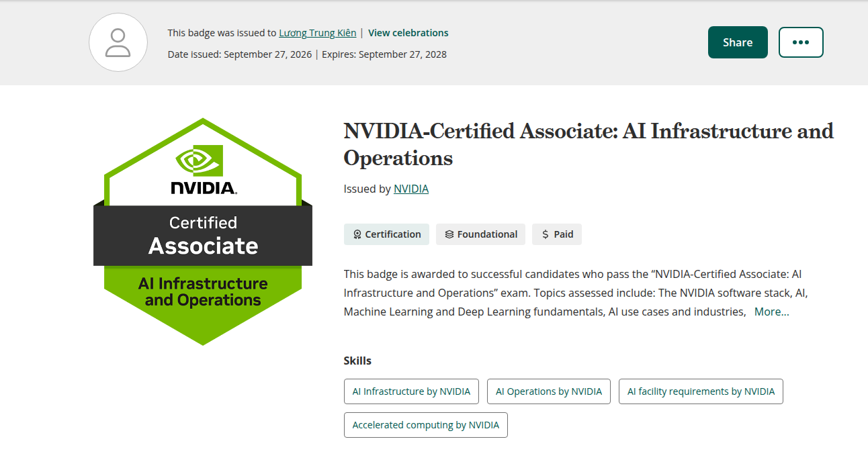Viewport: 868px width, 472px height.
Task: Click View celebrations link
Action: pyautogui.click(x=408, y=33)
